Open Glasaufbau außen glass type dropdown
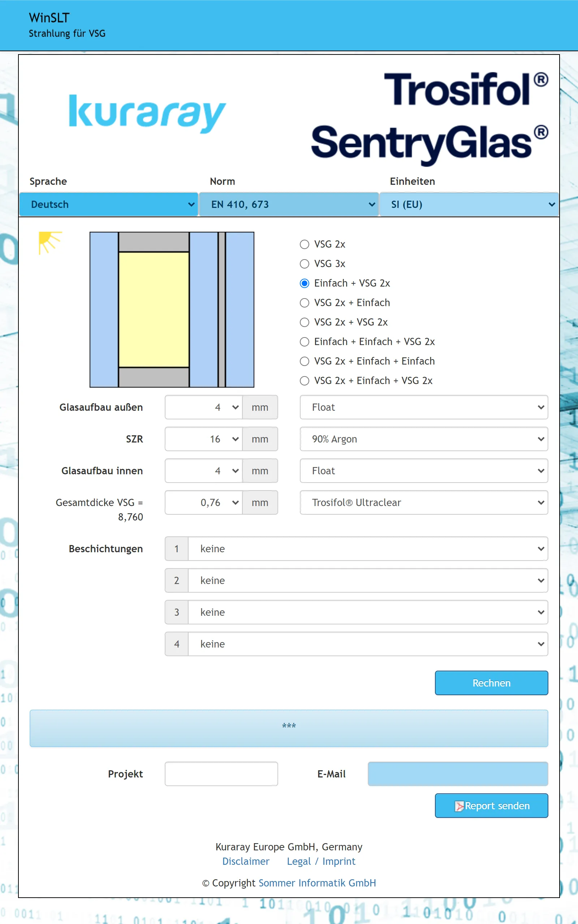Viewport: 578px width, 924px height. (424, 407)
